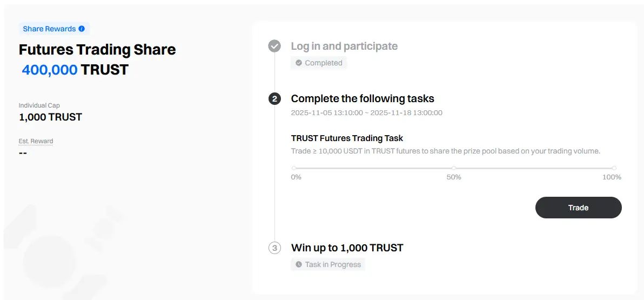
Task: Click the 0% marker on progress bar
Action: (294, 168)
